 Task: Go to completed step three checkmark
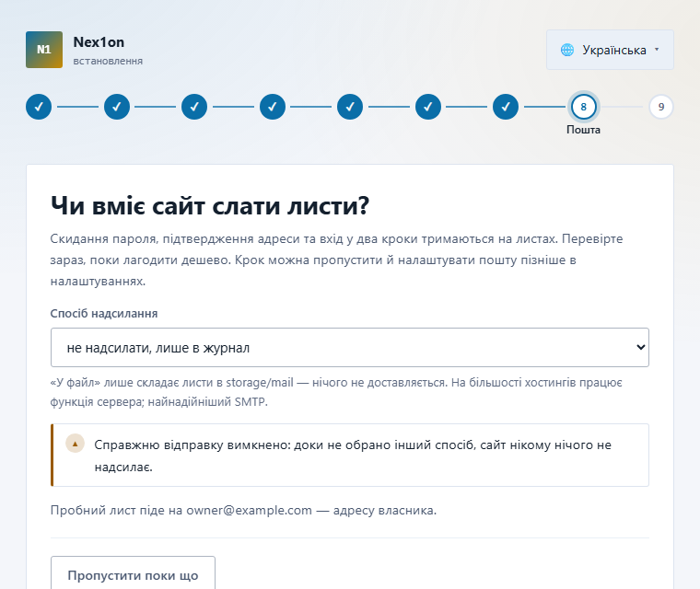tap(194, 107)
